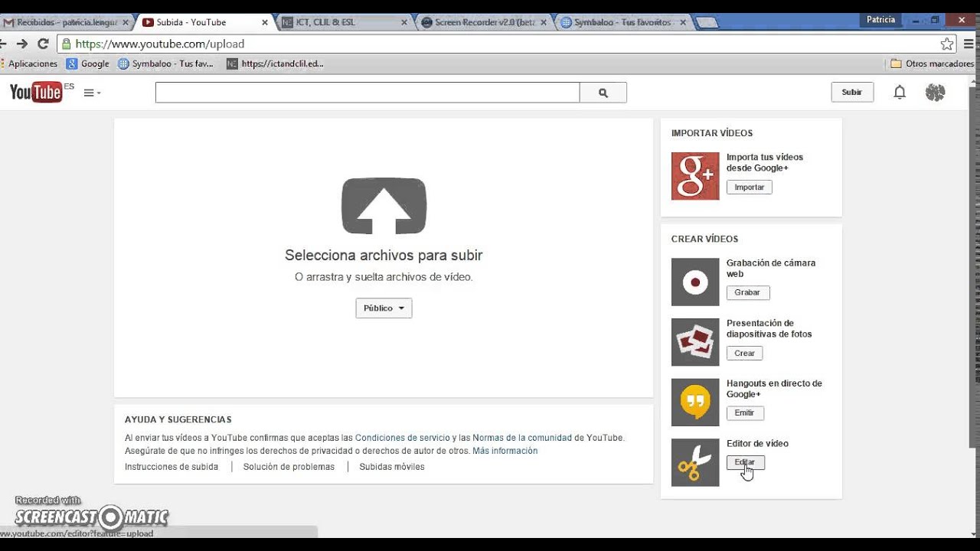Click the YouTube logo
The image size is (980, 551).
click(36, 93)
